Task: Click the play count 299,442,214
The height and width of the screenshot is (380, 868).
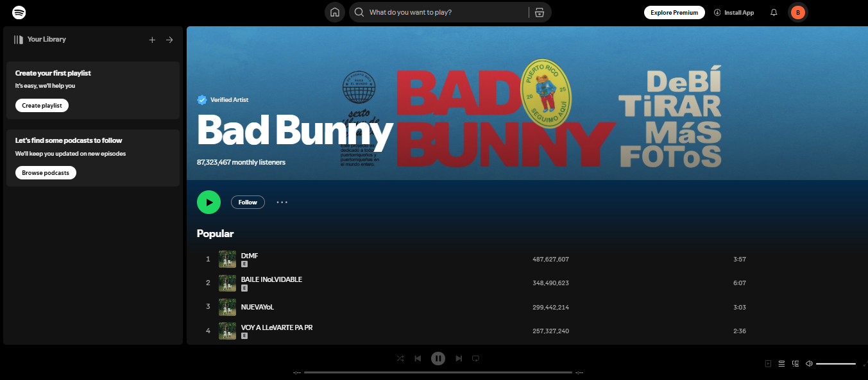Action: click(550, 308)
